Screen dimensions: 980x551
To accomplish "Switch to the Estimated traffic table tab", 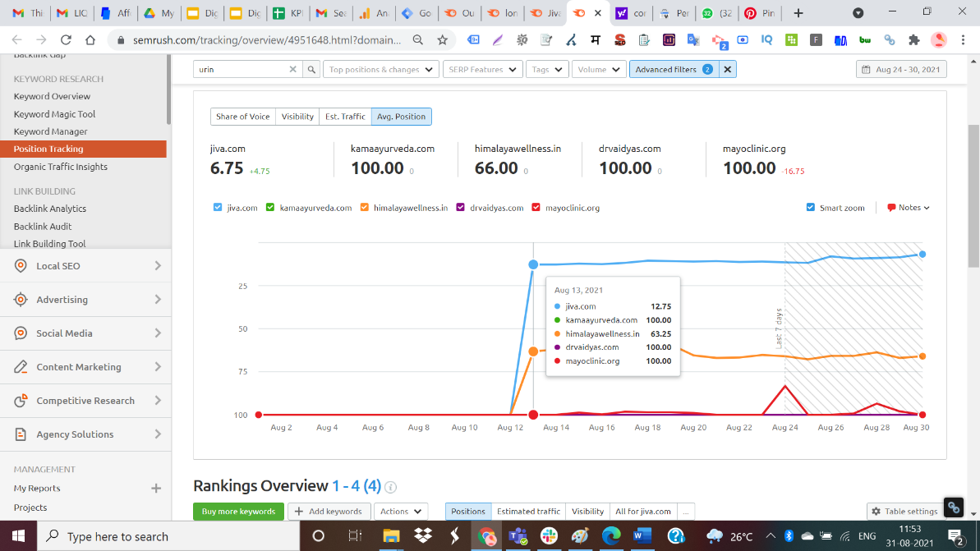I will pyautogui.click(x=528, y=511).
